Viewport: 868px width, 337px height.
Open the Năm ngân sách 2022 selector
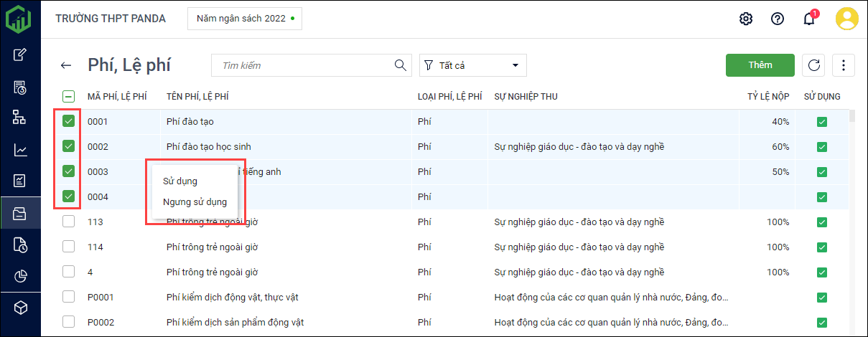pos(244,19)
